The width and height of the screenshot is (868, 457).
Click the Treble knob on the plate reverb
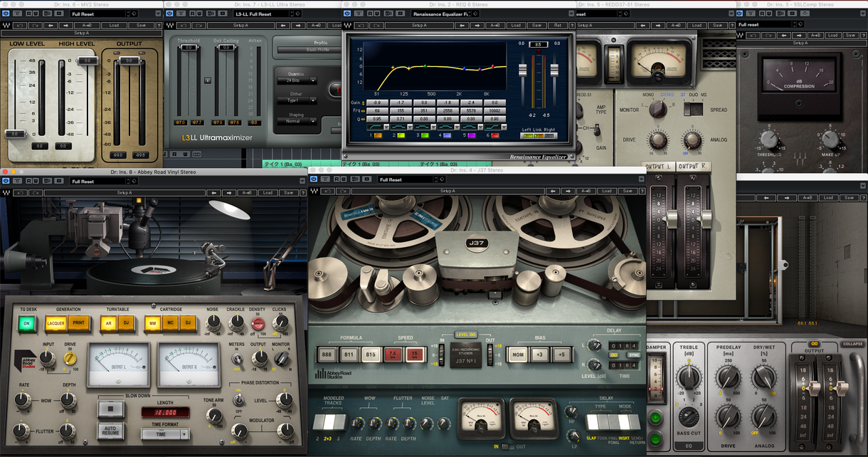tap(688, 377)
